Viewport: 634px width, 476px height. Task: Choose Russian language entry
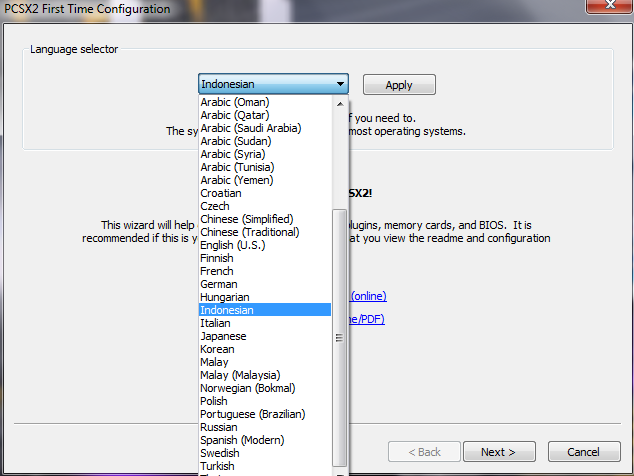click(265, 427)
